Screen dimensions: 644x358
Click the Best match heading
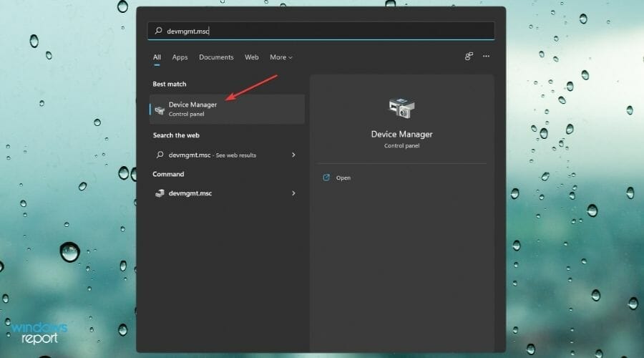[x=169, y=84]
